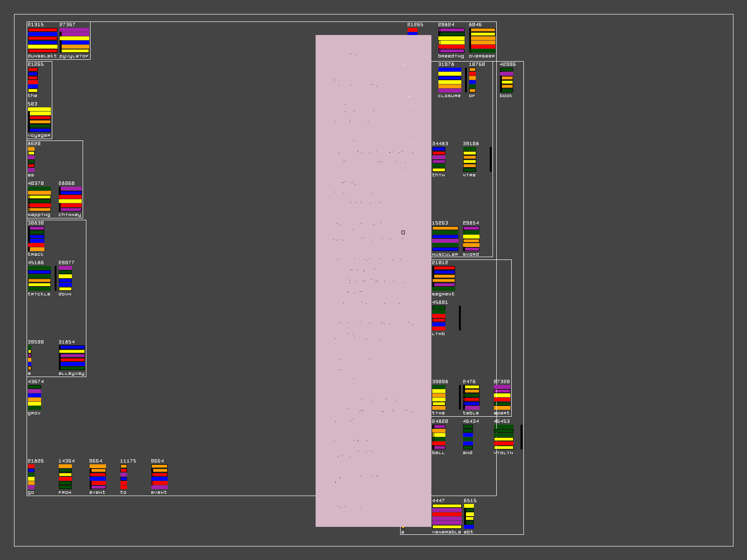Select the "grow" glyph numbered 43674

coord(35,397)
